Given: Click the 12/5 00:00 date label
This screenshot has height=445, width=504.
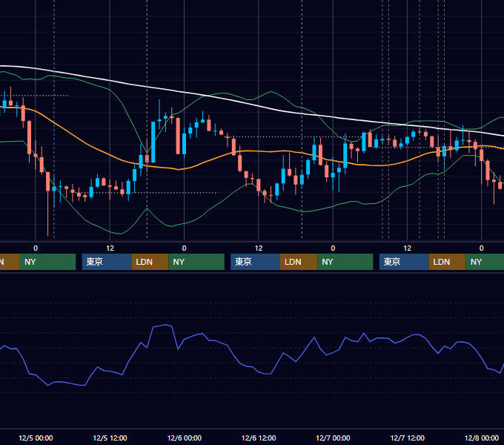Looking at the screenshot, I should pyautogui.click(x=36, y=438).
